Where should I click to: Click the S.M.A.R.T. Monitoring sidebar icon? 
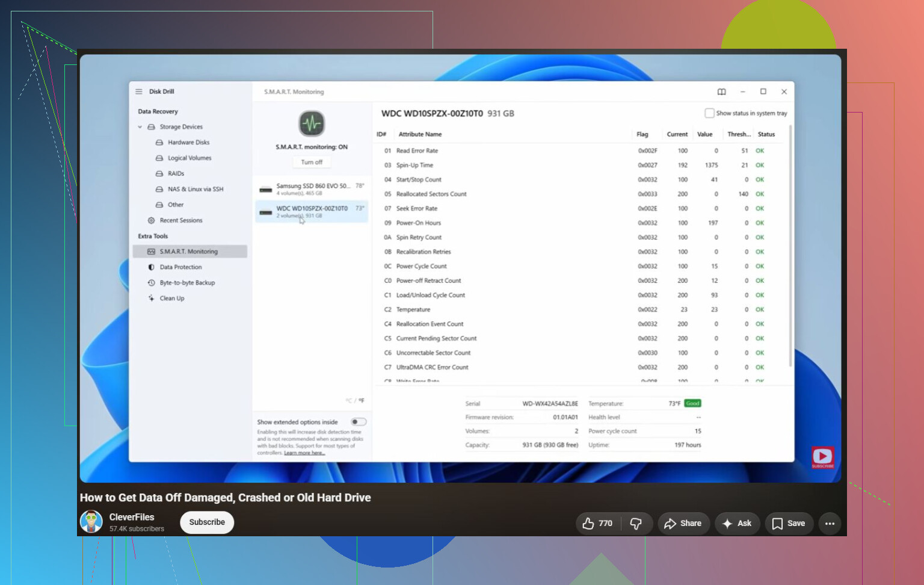point(152,252)
